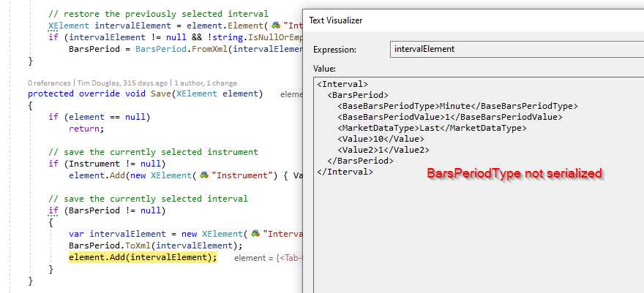Click the "BarsPeriod = BarsPeriod.FromXml" line

tap(185, 49)
